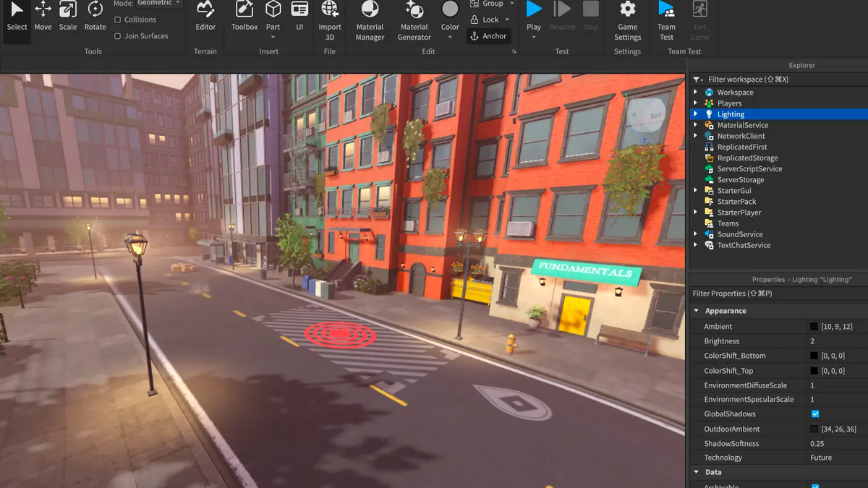This screenshot has width=868, height=488.
Task: Select ServerScriptService in Explorer
Action: coord(749,169)
